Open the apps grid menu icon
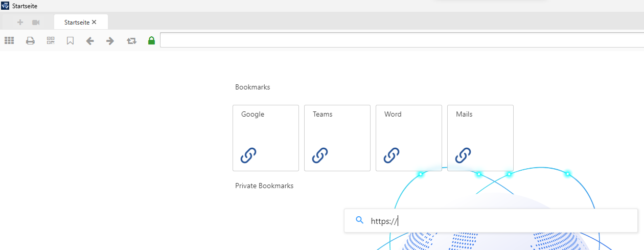Screen dimensions: 644x250 click(x=9, y=40)
